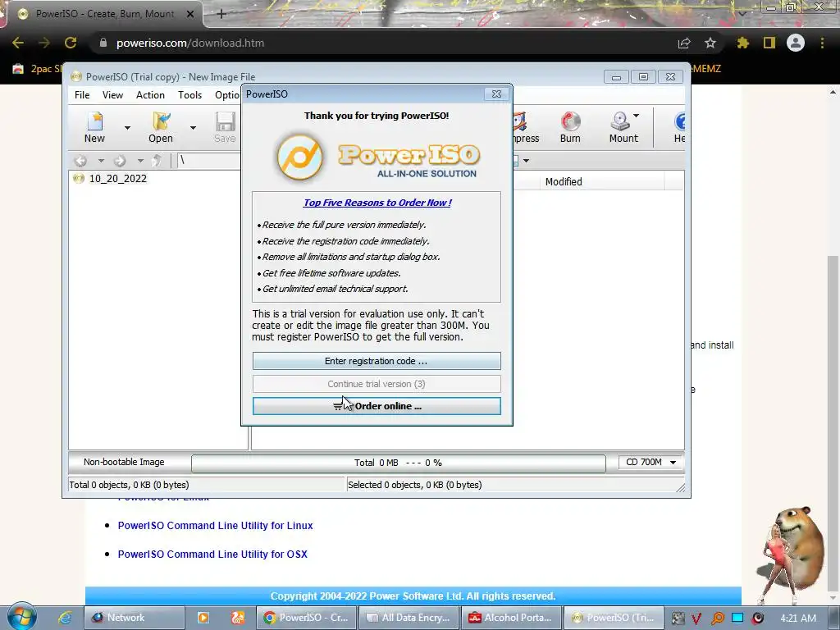Image resolution: width=840 pixels, height=630 pixels.
Task: Open the 2pac bookmark in bookmarks bar
Action: pos(36,69)
